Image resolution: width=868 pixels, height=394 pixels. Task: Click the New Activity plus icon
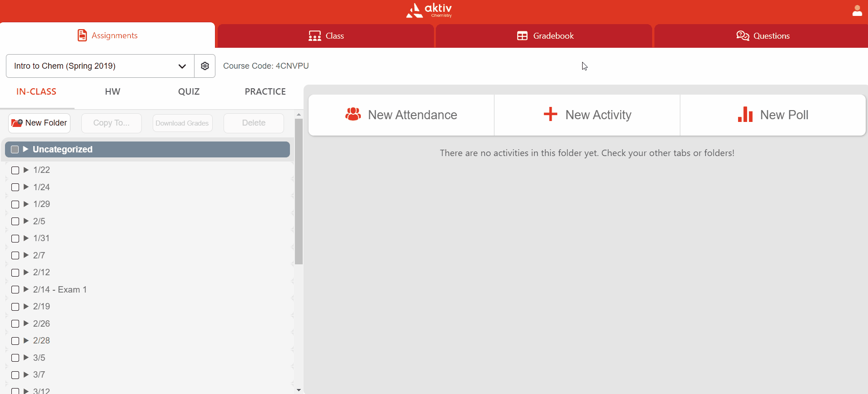pos(550,114)
